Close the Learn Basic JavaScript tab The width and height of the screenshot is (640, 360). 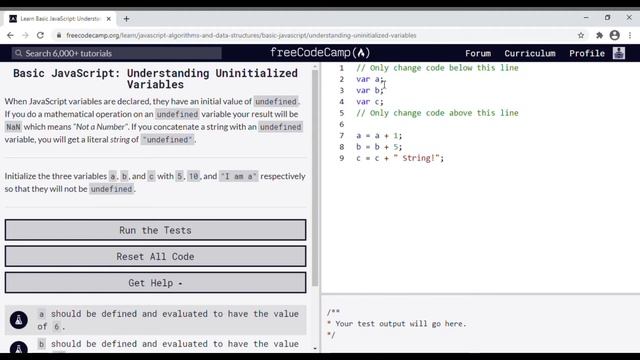pos(109,19)
